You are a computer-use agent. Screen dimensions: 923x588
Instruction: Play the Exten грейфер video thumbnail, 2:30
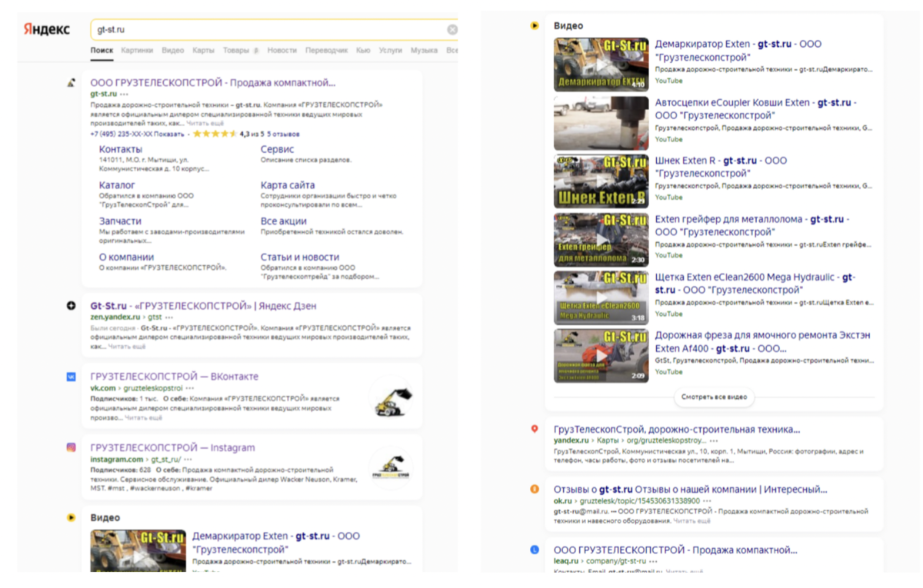coord(601,240)
